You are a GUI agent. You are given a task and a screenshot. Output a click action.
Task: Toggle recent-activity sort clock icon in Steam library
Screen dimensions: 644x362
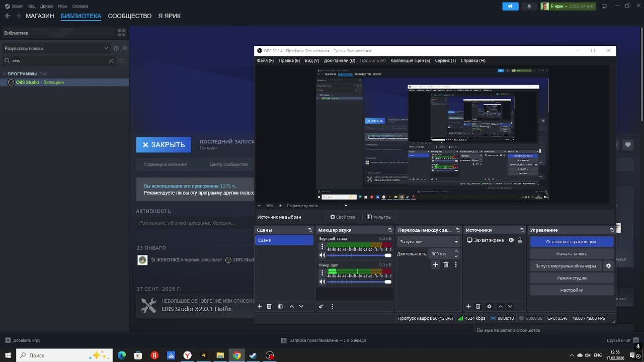[116, 48]
